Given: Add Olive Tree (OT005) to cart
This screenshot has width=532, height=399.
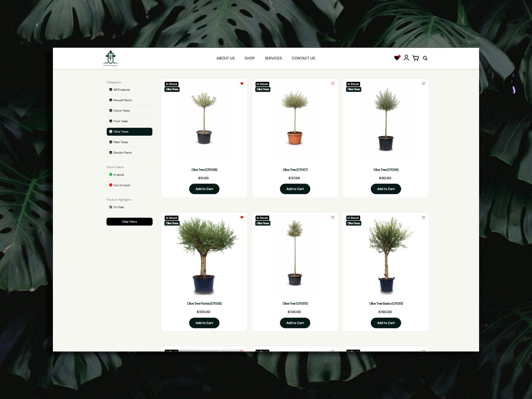Looking at the screenshot, I should [295, 323].
